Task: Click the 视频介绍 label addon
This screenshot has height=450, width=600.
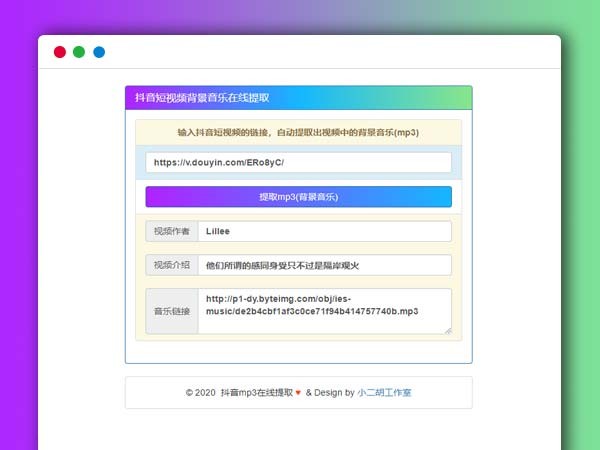Action: coord(172,265)
